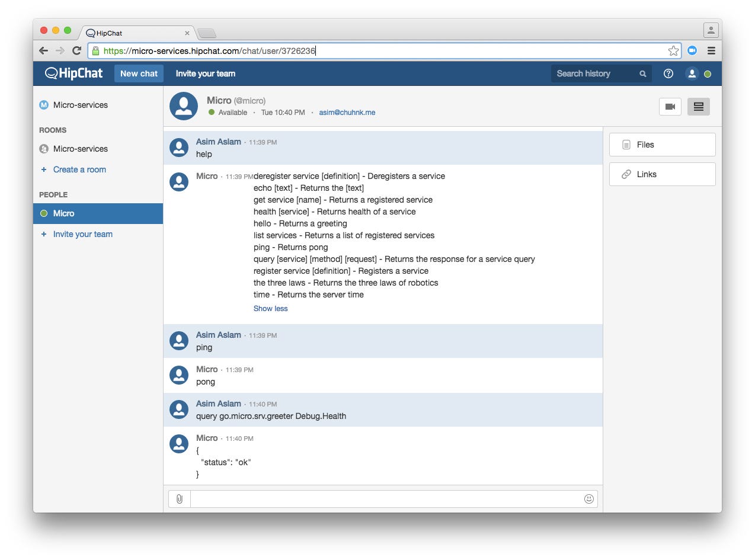Click the plus icon beside sidebar Invite your team
Viewport: 755px width, 560px height.
pos(44,234)
